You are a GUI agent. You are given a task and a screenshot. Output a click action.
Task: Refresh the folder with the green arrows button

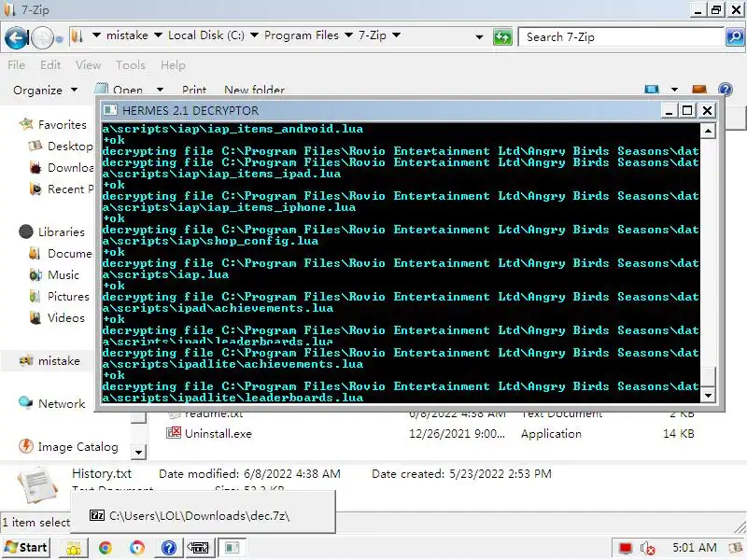pyautogui.click(x=502, y=36)
